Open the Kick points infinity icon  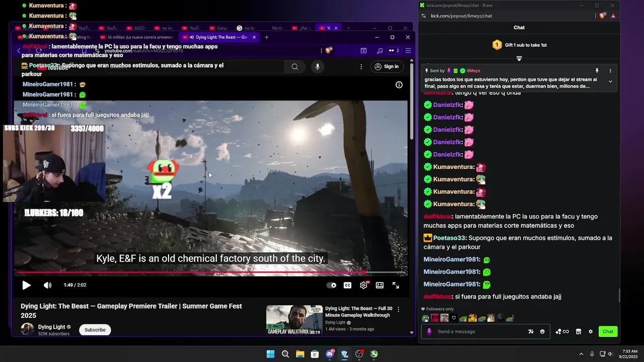point(562,331)
